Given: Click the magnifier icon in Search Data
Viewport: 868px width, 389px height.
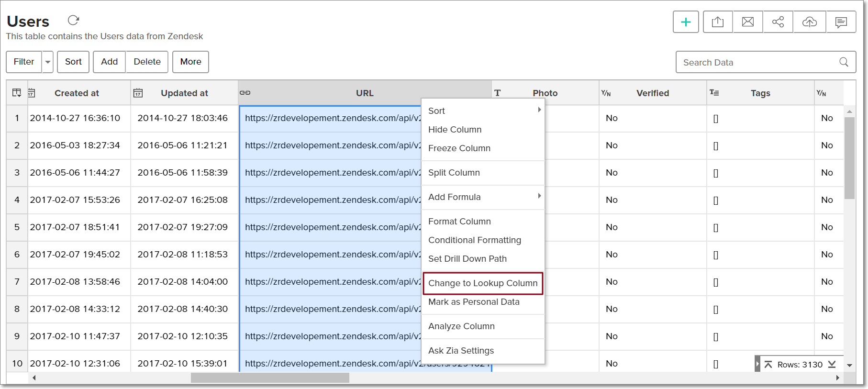Looking at the screenshot, I should (x=844, y=62).
